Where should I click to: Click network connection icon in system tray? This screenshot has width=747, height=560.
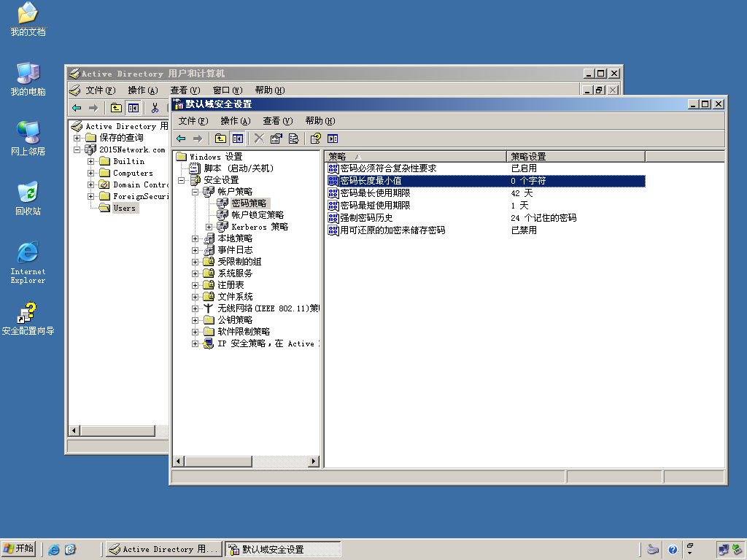pos(723,550)
